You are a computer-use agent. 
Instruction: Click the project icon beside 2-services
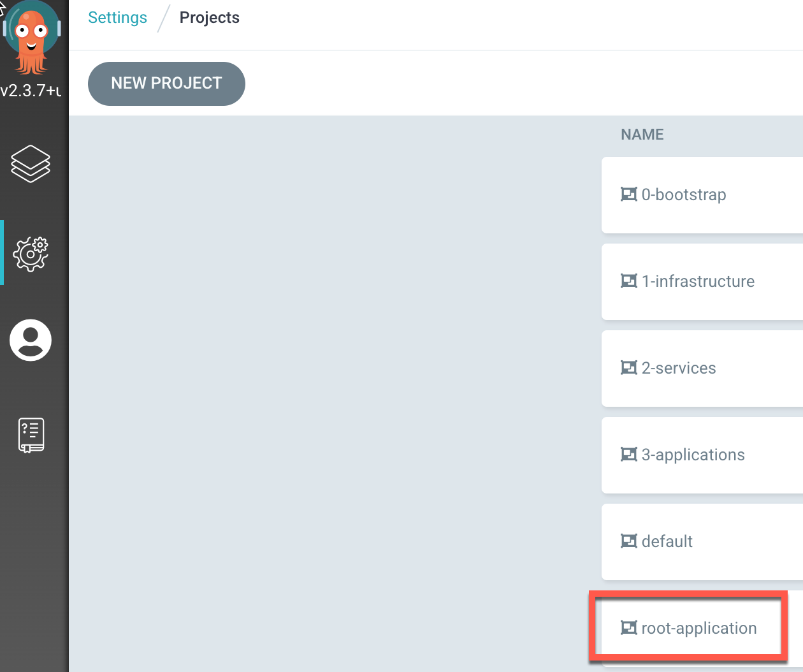[x=629, y=367]
